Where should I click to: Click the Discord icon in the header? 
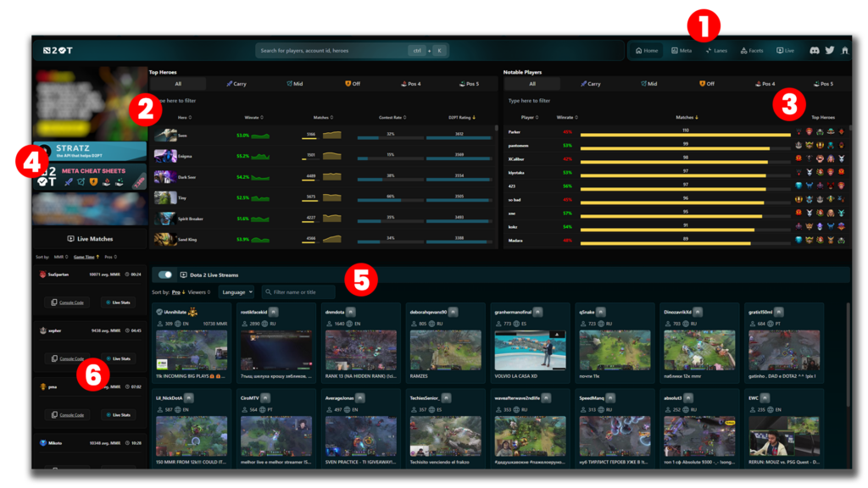click(815, 51)
